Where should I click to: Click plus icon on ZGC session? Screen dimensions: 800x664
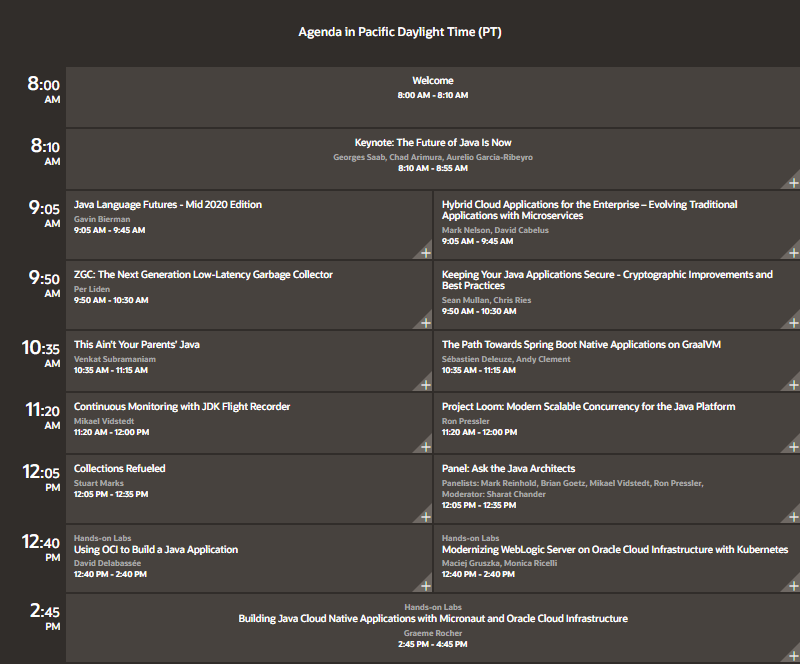point(425,322)
